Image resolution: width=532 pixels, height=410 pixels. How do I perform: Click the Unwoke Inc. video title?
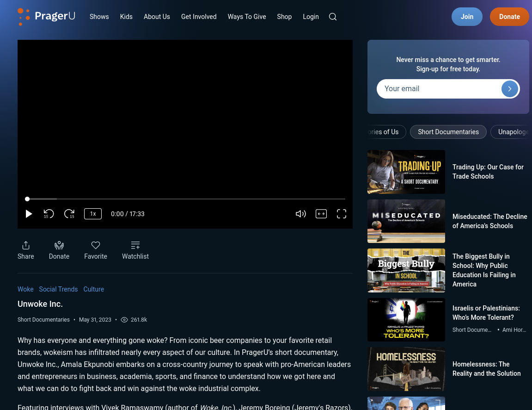(40, 304)
